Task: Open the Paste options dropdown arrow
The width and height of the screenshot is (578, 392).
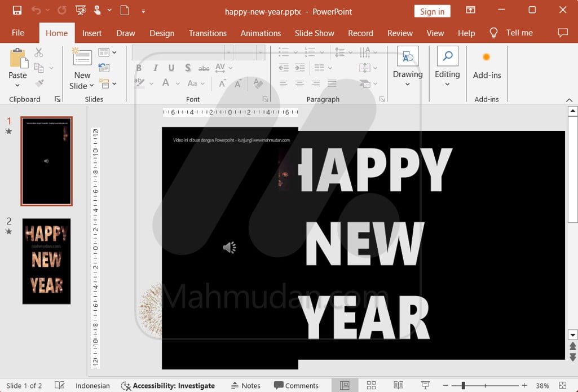Action: (17, 86)
